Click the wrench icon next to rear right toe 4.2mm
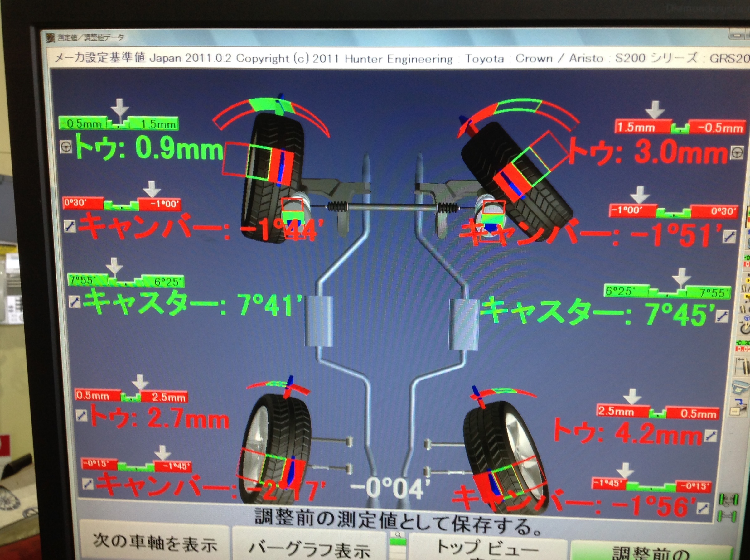Screen dimensions: 750x560 (710, 436)
